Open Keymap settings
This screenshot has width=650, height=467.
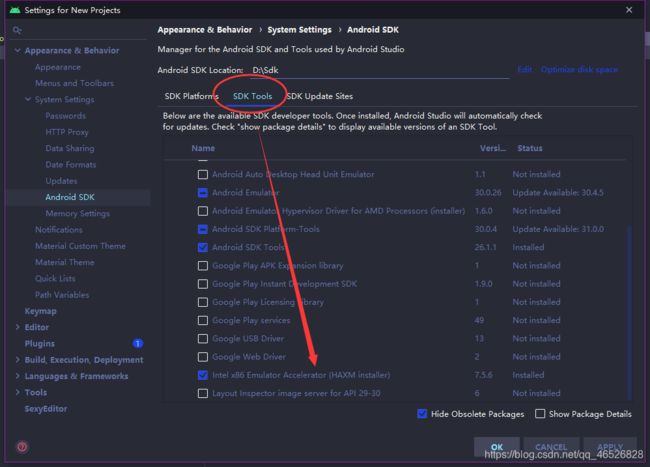click(41, 311)
